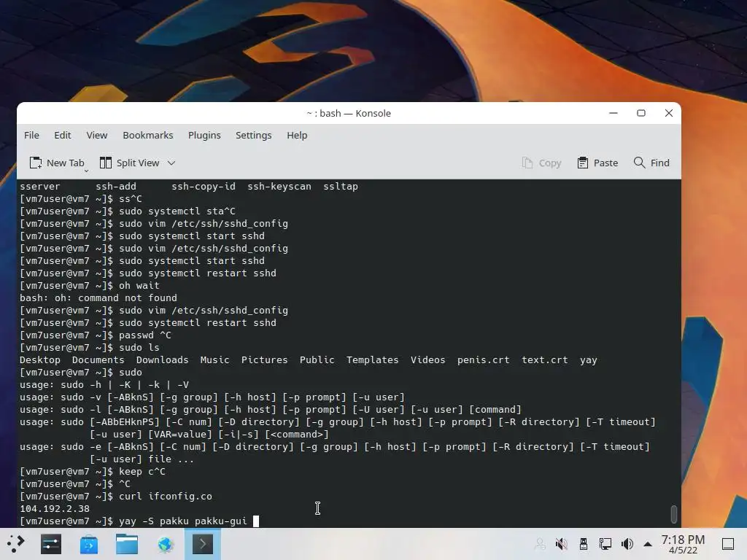Click the Konsole terminal scrollbar handle
This screenshot has height=560, width=747.
pos(673,514)
